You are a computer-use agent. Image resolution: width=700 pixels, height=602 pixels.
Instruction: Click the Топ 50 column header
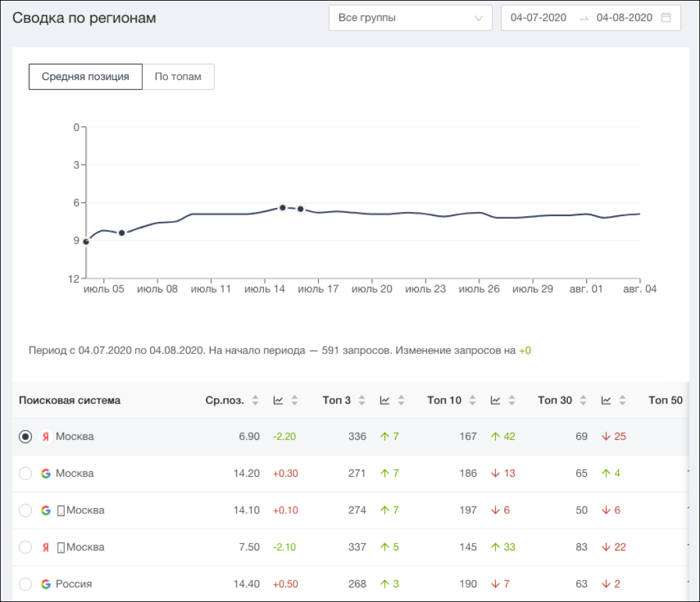tap(665, 401)
